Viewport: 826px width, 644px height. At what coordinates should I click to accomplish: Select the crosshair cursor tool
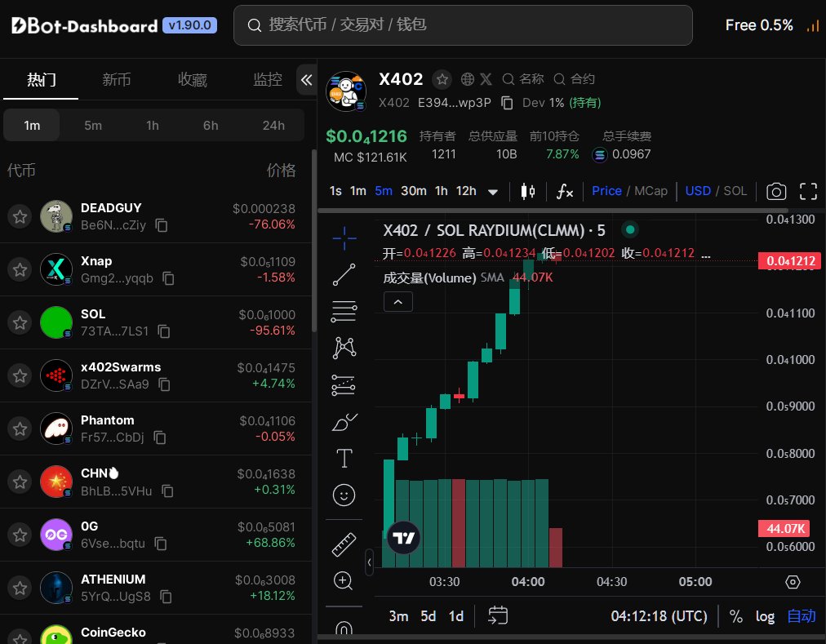click(x=344, y=238)
